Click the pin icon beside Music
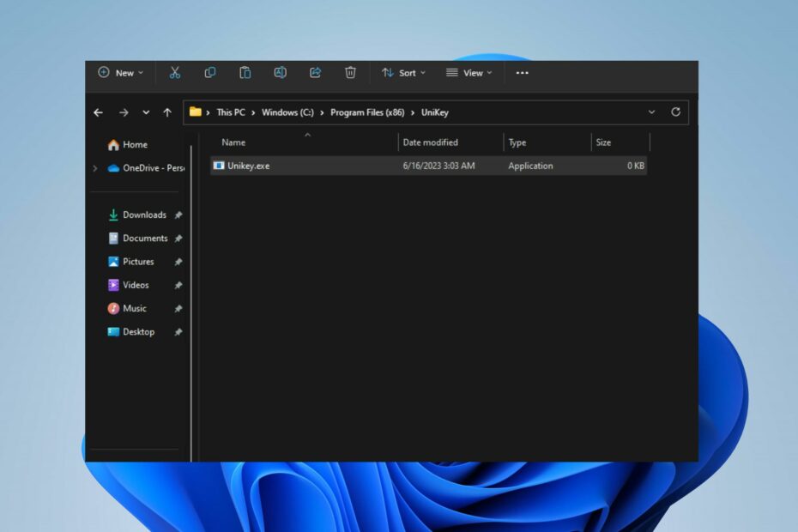Screen dimensions: 798x532 point(178,309)
